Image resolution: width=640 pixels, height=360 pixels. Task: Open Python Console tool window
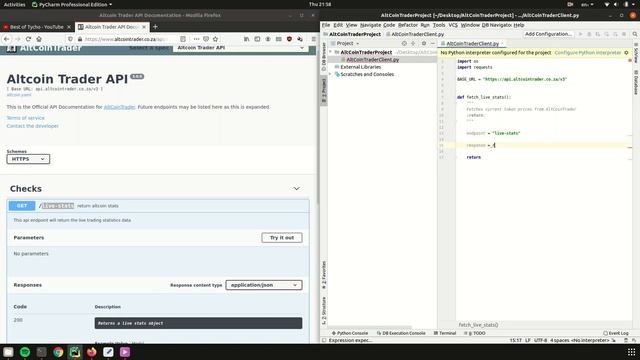click(350, 333)
